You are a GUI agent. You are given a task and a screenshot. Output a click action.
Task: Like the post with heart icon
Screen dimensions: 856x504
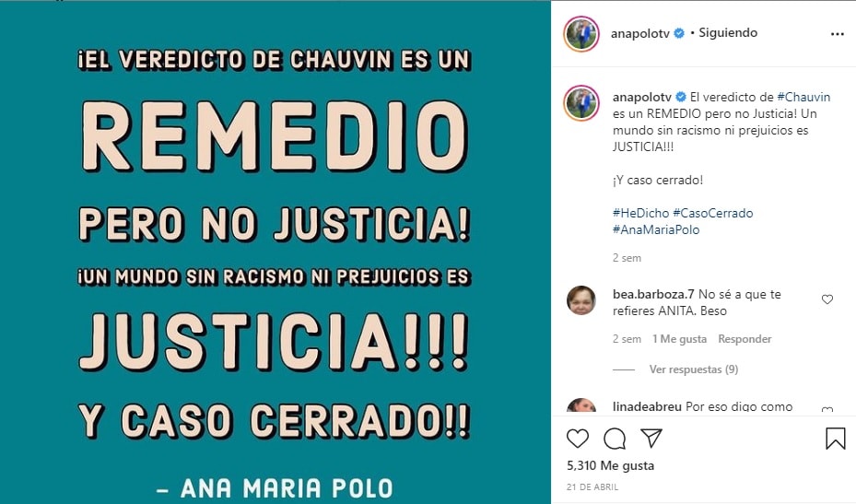coord(578,439)
